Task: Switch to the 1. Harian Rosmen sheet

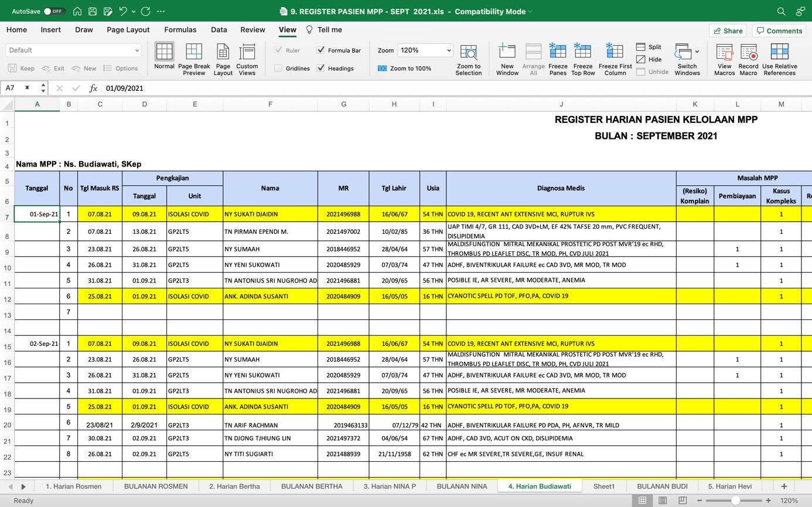Action: (x=74, y=486)
